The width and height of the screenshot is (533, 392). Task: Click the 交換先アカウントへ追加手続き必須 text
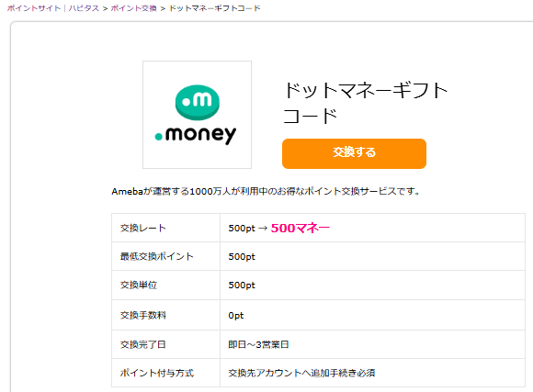click(301, 373)
